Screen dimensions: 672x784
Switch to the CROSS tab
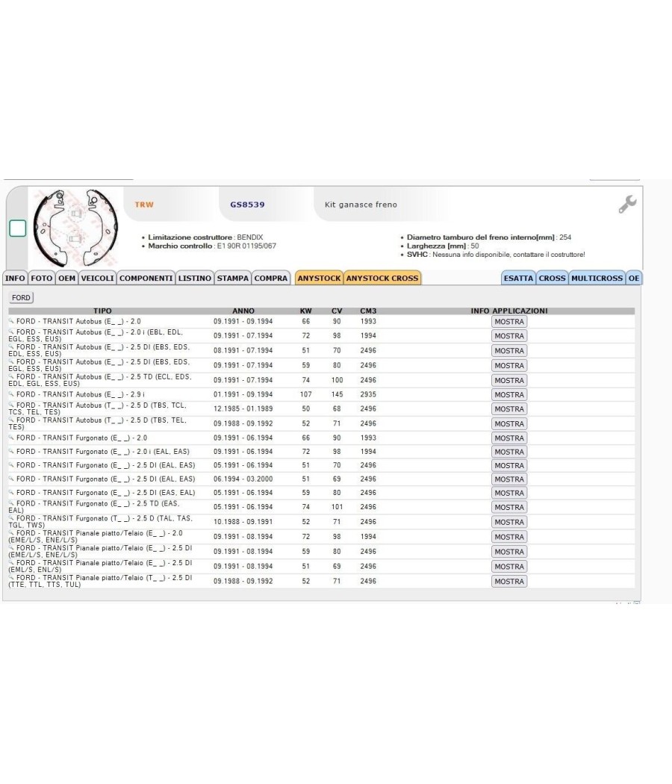click(552, 278)
